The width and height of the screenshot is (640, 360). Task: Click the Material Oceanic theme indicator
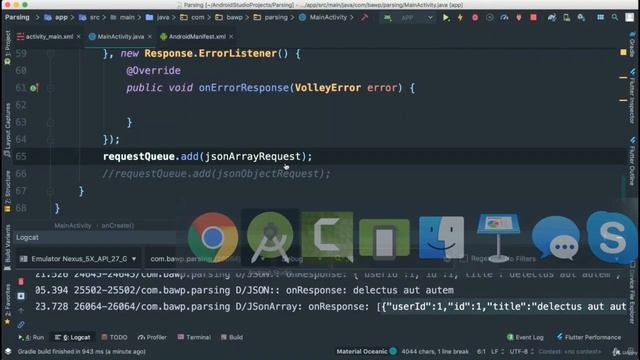point(366,351)
